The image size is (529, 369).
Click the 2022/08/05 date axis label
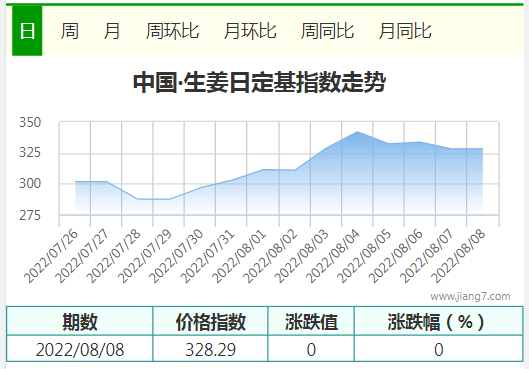(x=364, y=256)
